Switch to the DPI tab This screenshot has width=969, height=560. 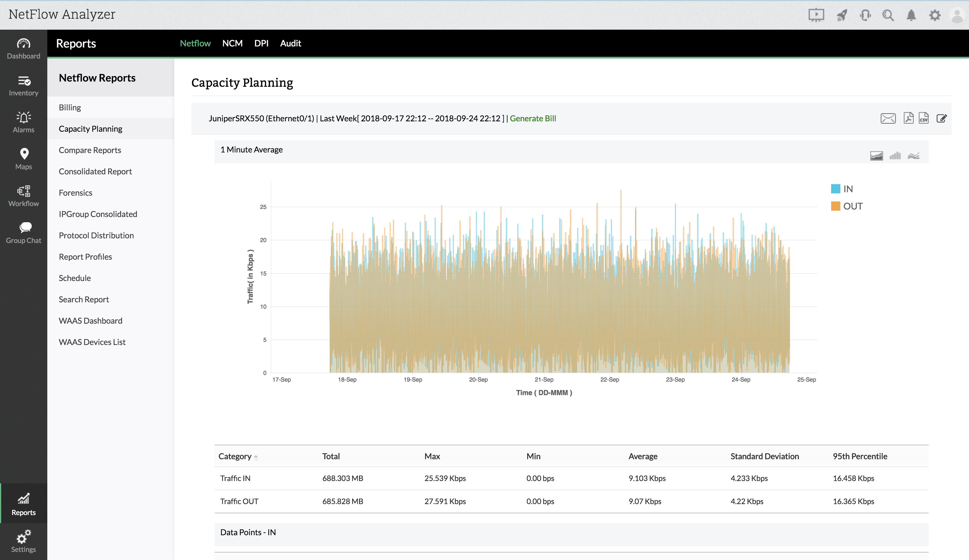tap(261, 44)
